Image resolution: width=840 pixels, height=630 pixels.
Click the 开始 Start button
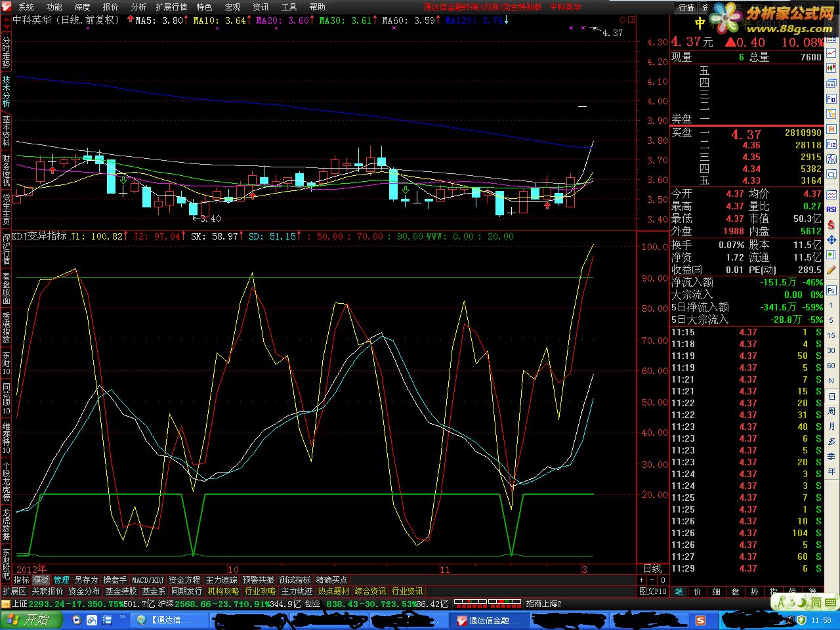(31, 619)
